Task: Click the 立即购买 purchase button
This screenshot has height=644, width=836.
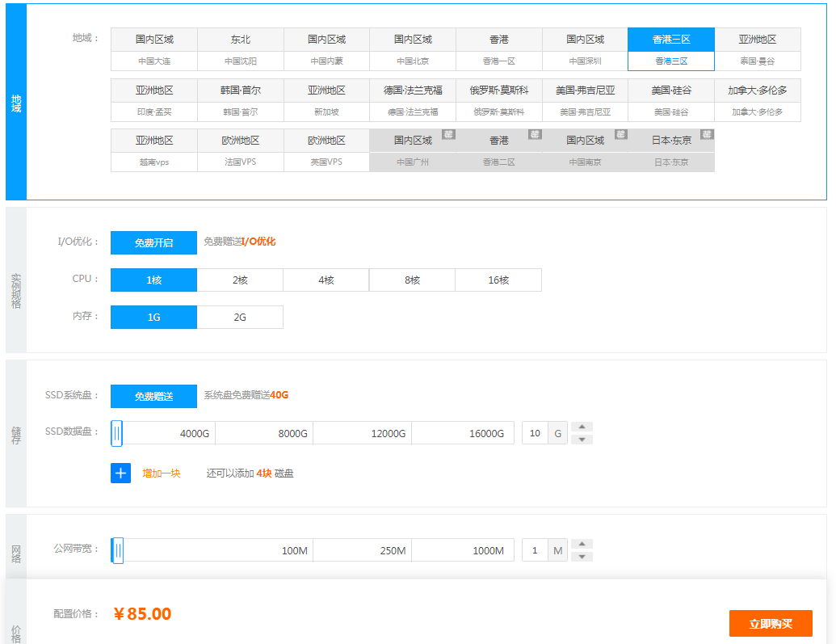Action: [x=771, y=623]
